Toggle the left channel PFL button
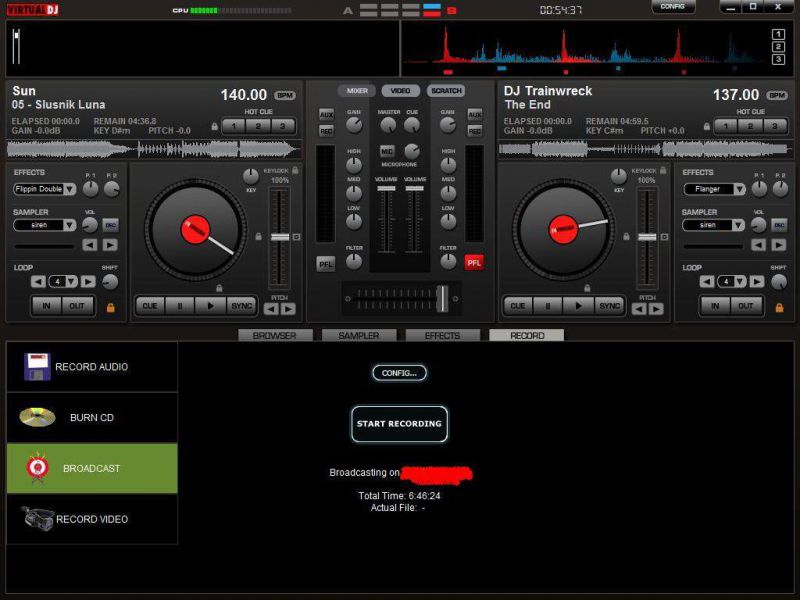Screen dimensions: 800x600 point(326,264)
